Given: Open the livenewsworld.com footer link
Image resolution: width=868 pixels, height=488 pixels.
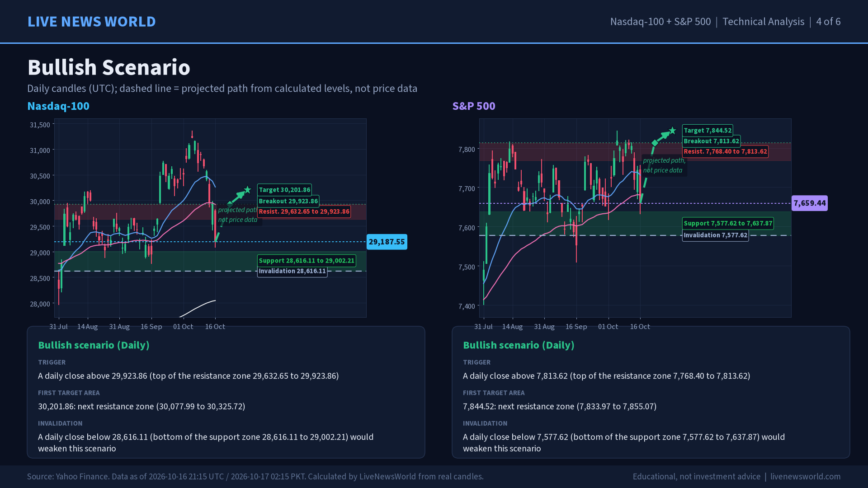Looking at the screenshot, I should [x=805, y=477].
